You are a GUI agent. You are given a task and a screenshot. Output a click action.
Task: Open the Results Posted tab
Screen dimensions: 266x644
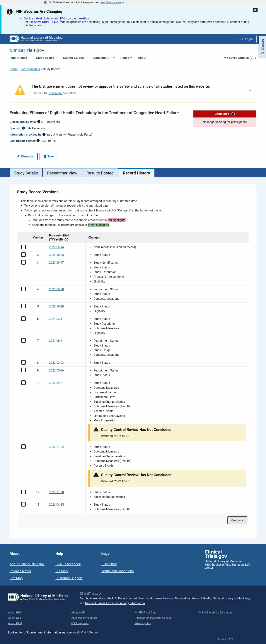100,173
